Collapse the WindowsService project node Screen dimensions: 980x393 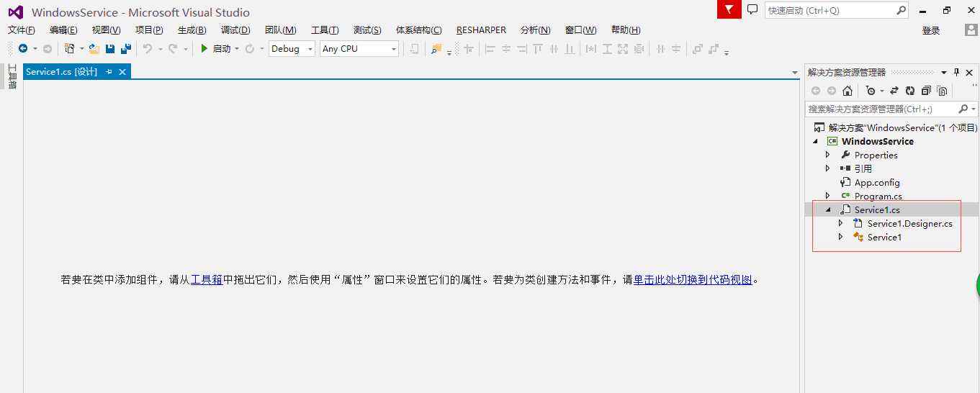click(816, 141)
